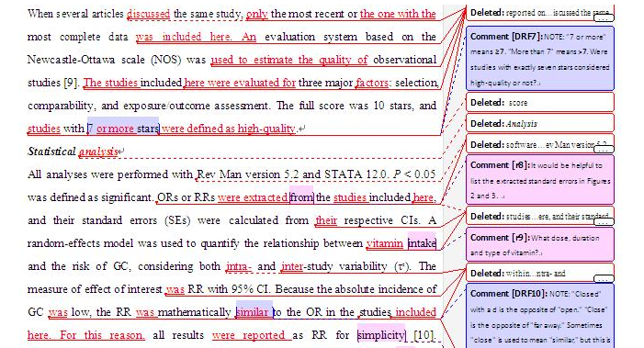Click the inserted red text 'were defined as high-quality'
Screen dimensions: 644x348
pos(229,129)
